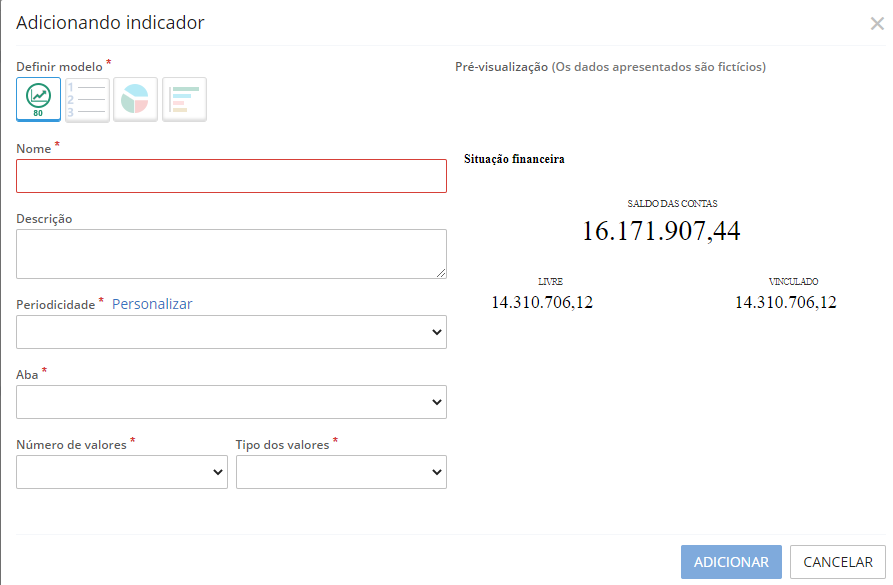
Task: Expand the Número de valores dropdown
Action: (x=121, y=471)
